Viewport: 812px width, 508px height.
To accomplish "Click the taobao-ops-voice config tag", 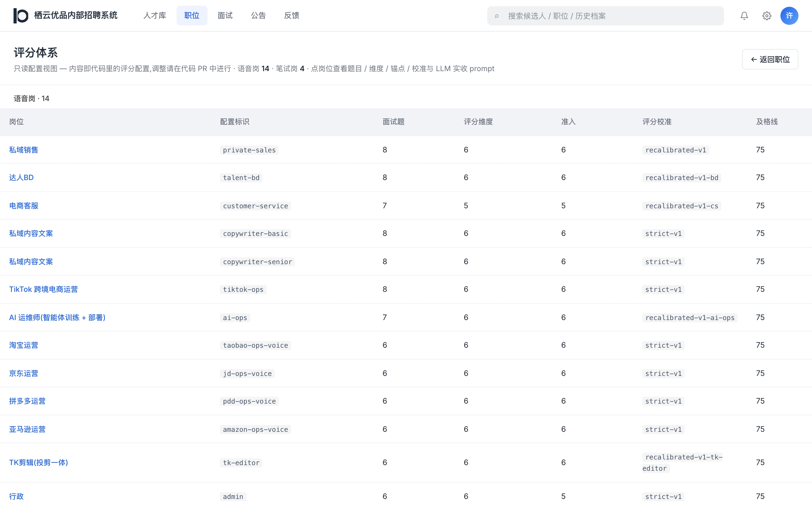I will pyautogui.click(x=255, y=345).
